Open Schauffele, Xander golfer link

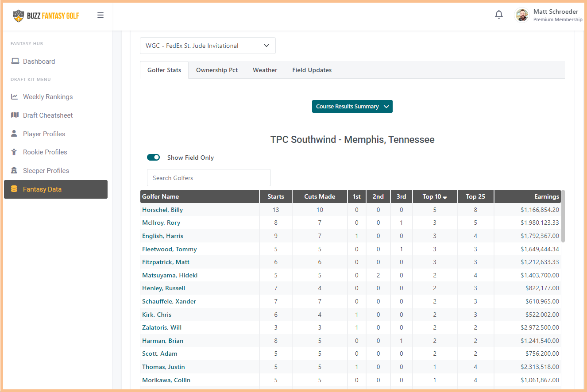coord(169,301)
